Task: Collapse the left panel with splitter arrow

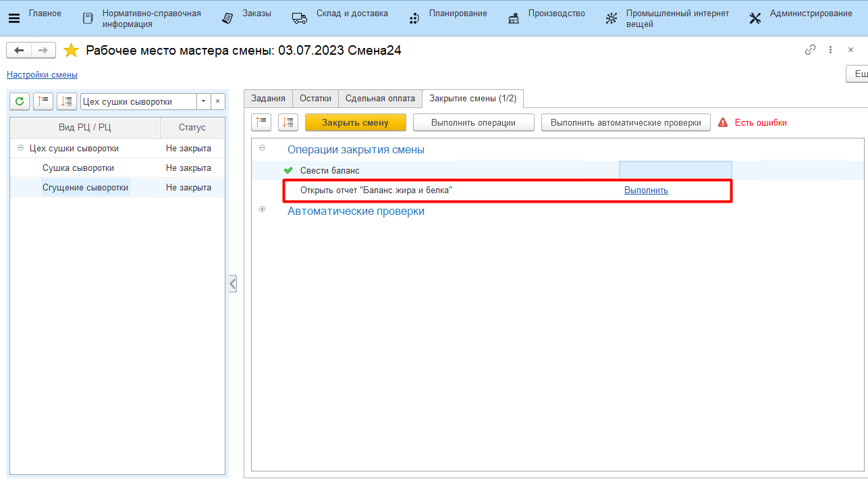Action: click(x=232, y=284)
